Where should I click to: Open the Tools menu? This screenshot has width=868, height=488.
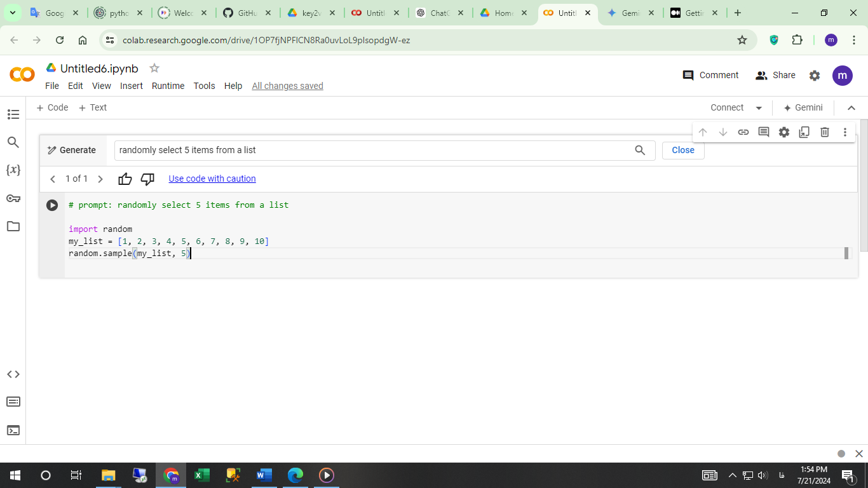tap(205, 86)
